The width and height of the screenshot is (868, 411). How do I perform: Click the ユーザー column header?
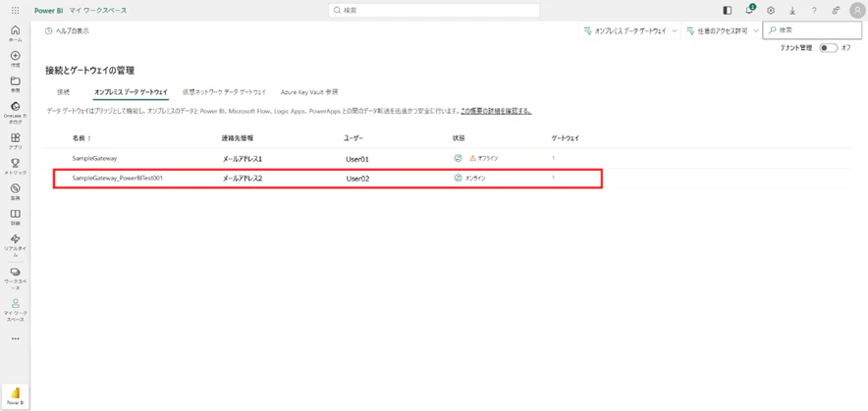click(x=353, y=137)
